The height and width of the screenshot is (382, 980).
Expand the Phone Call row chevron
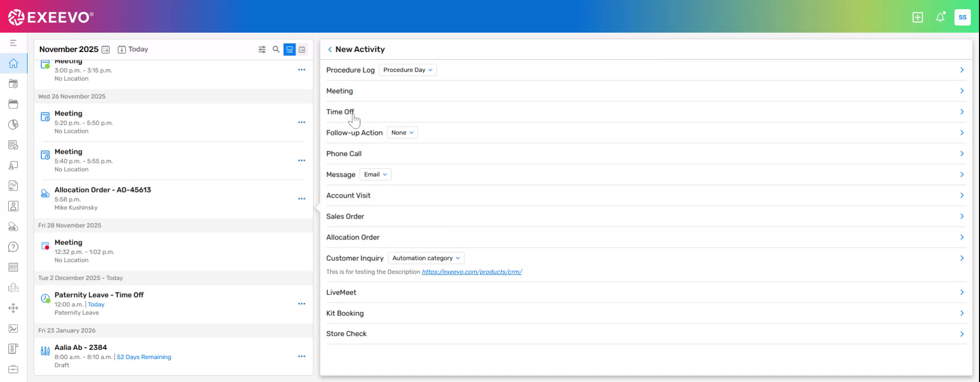[962, 154]
